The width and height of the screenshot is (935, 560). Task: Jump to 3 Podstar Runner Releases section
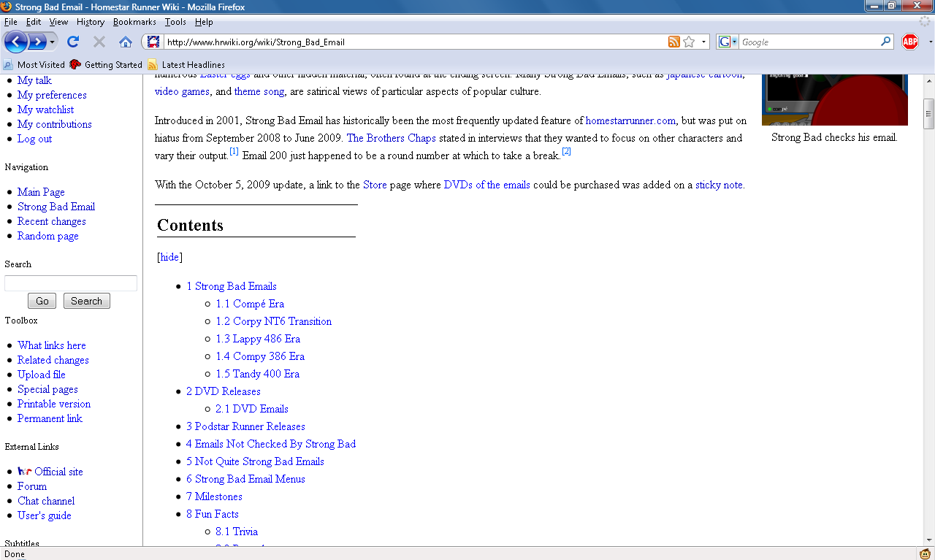pos(245,426)
